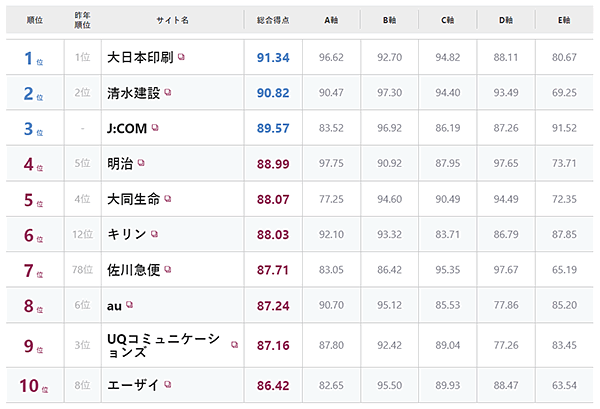This screenshot has height=409, width=600.
Task: Open external link icon beside 大同生命
Action: [168, 200]
